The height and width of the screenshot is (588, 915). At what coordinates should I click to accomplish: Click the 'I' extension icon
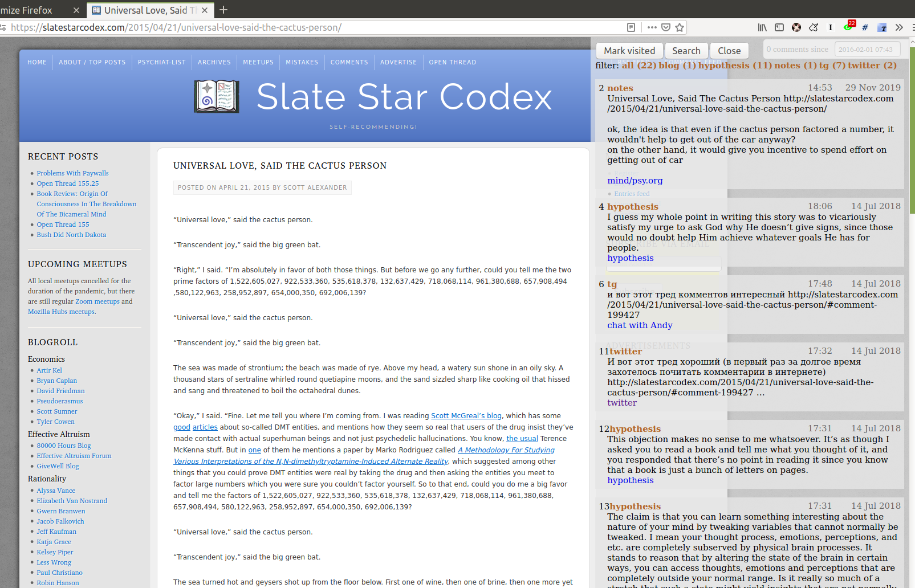pyautogui.click(x=831, y=27)
